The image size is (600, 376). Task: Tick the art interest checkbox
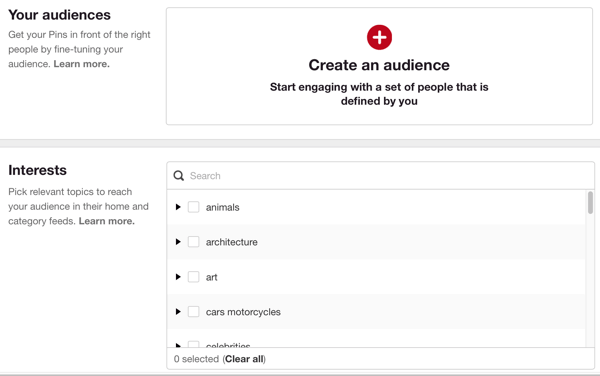tap(193, 277)
